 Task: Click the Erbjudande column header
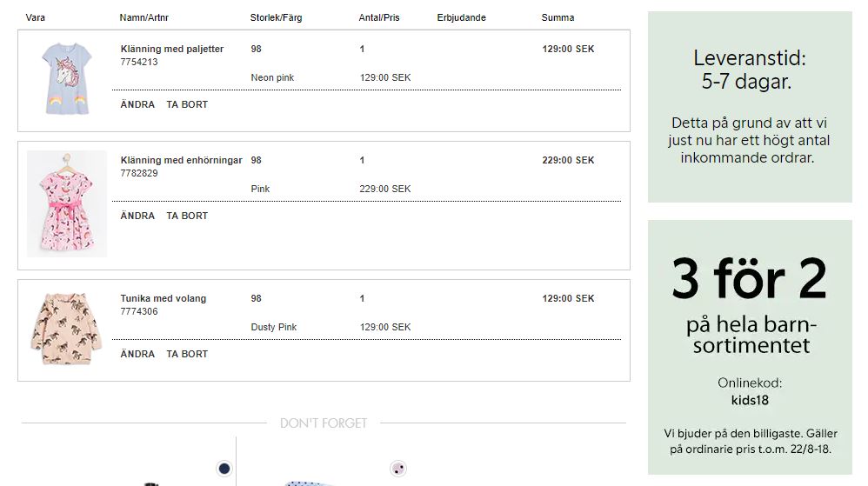(x=462, y=17)
